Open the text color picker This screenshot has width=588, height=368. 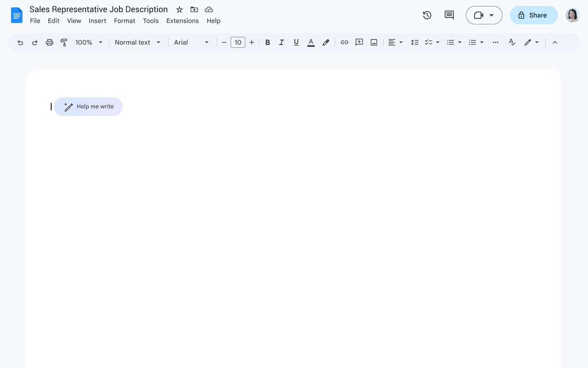tap(311, 42)
